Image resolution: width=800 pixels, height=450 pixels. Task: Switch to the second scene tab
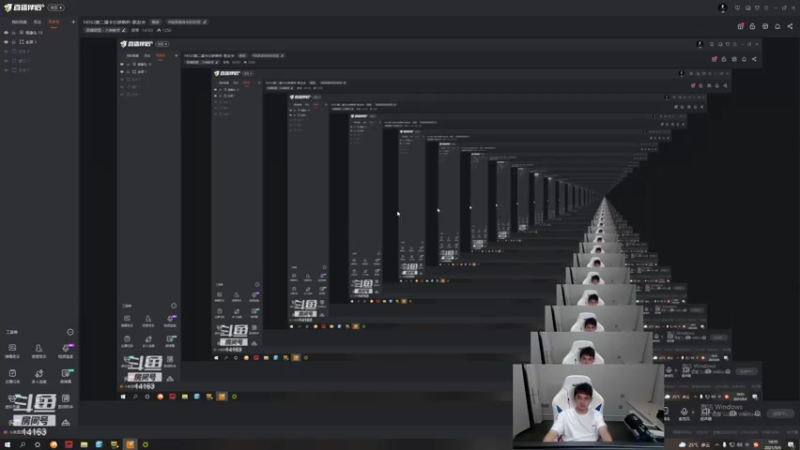pyautogui.click(x=37, y=22)
